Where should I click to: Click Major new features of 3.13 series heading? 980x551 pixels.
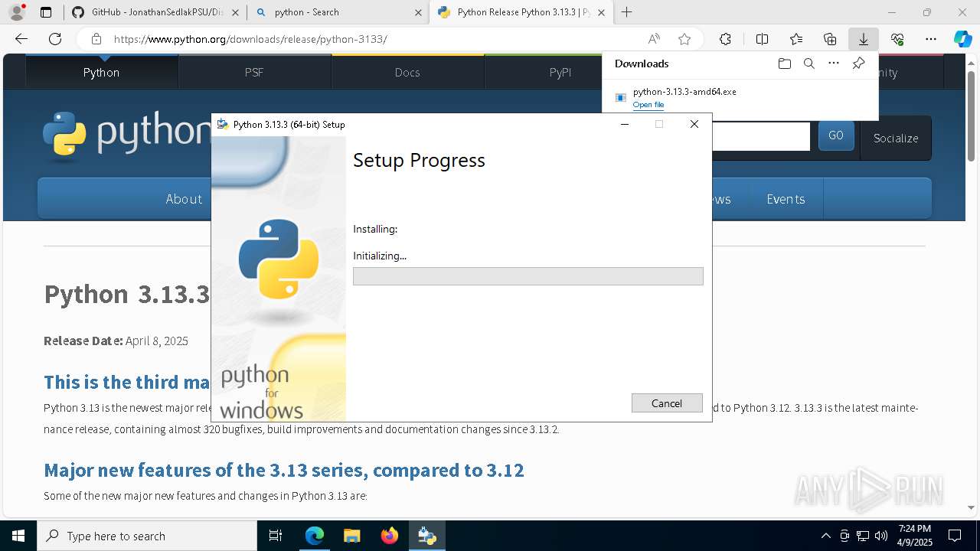click(x=284, y=470)
